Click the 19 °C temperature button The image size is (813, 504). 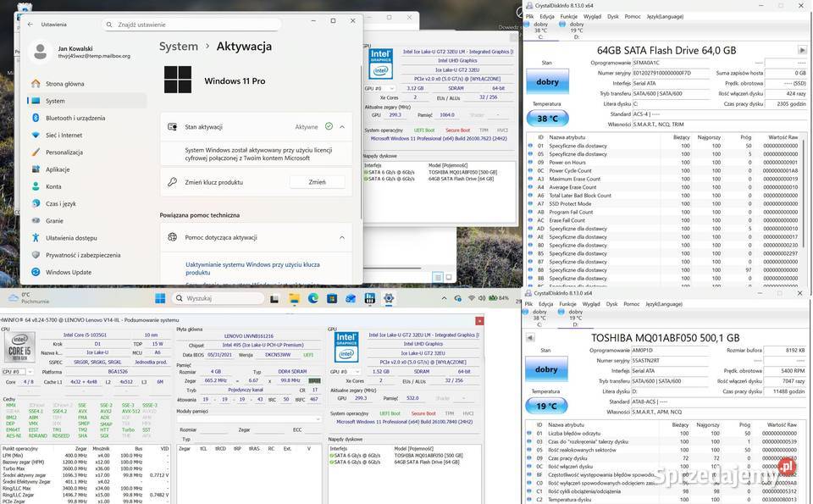(x=546, y=406)
